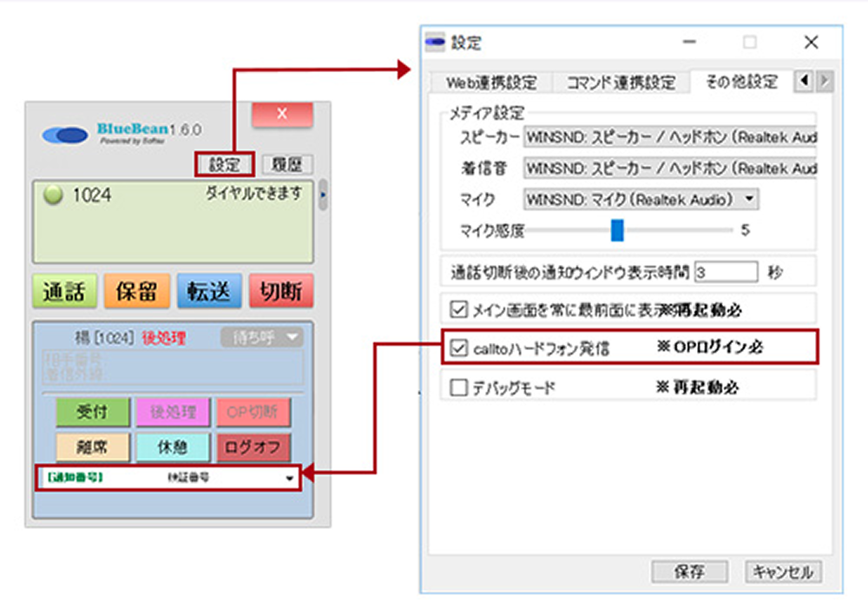
Task: Click the side panel expand arrow
Action: click(x=323, y=194)
